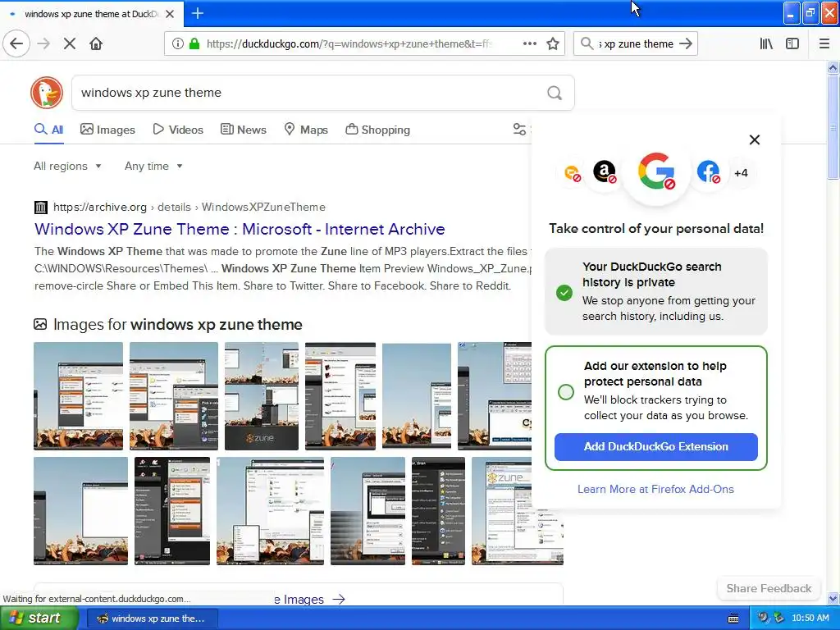Screen dimensions: 840x630
Task: Open the dark zune logo image thumbnail
Action: [262, 396]
